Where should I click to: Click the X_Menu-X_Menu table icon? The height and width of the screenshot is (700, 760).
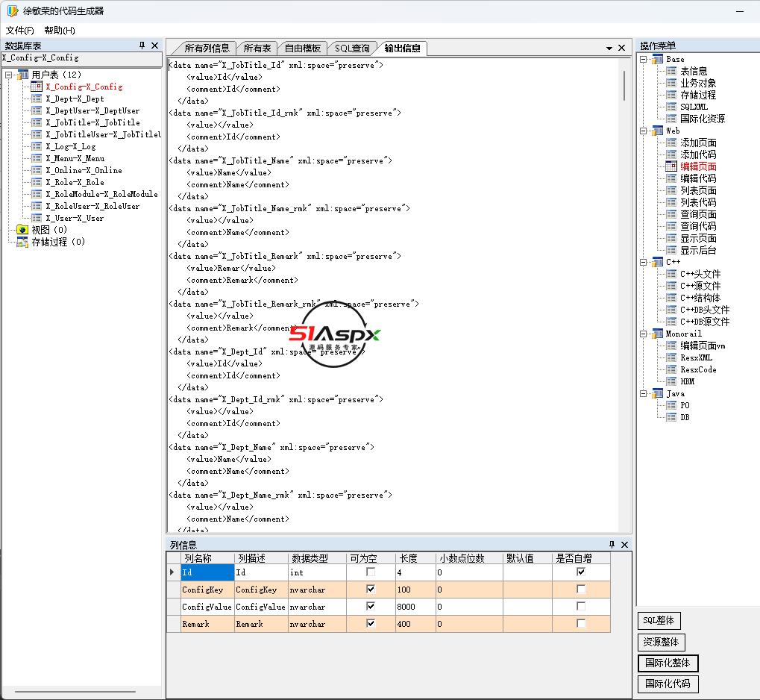(x=37, y=158)
